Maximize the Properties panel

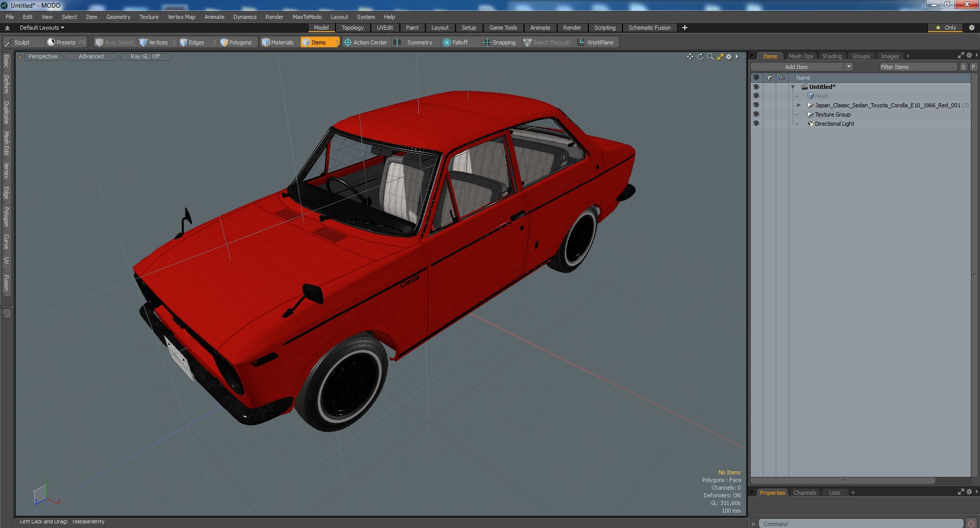point(961,492)
